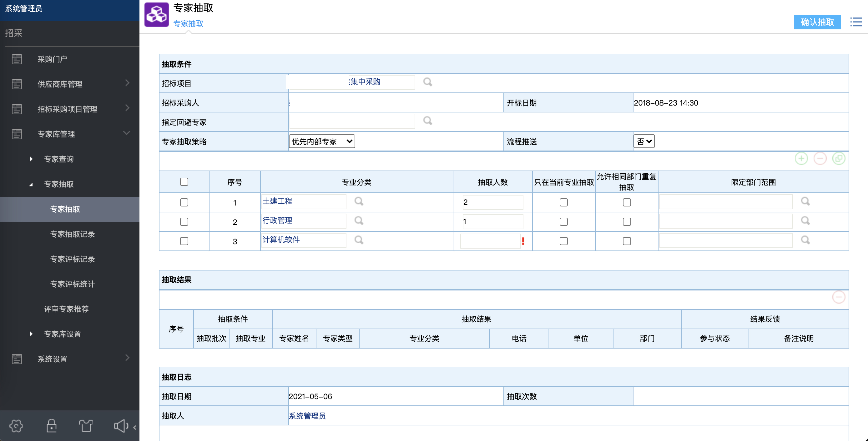Click the 确认抽取 button

(817, 22)
